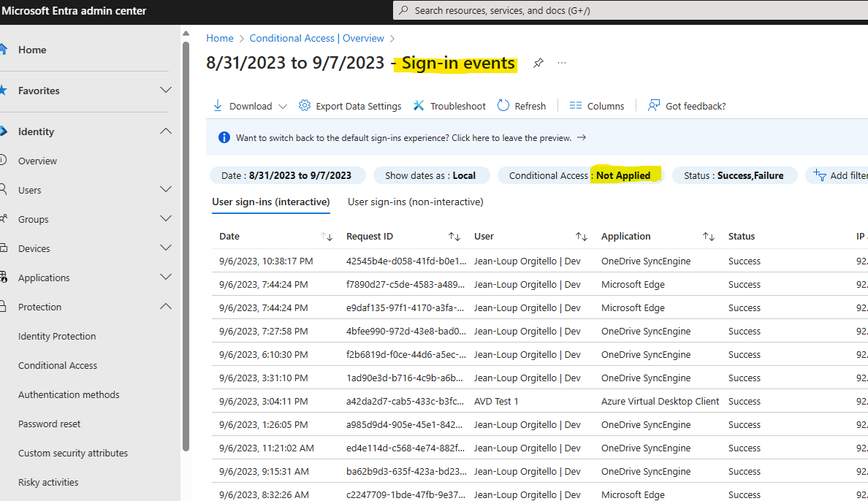868x501 pixels.
Task: Select the 10:38:17 PM OneDrive SyncEngine row
Action: (x=540, y=261)
